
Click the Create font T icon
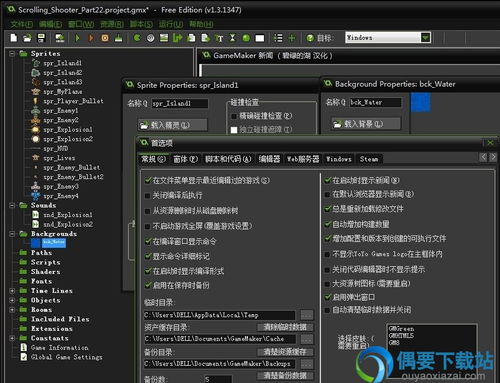click(219, 38)
